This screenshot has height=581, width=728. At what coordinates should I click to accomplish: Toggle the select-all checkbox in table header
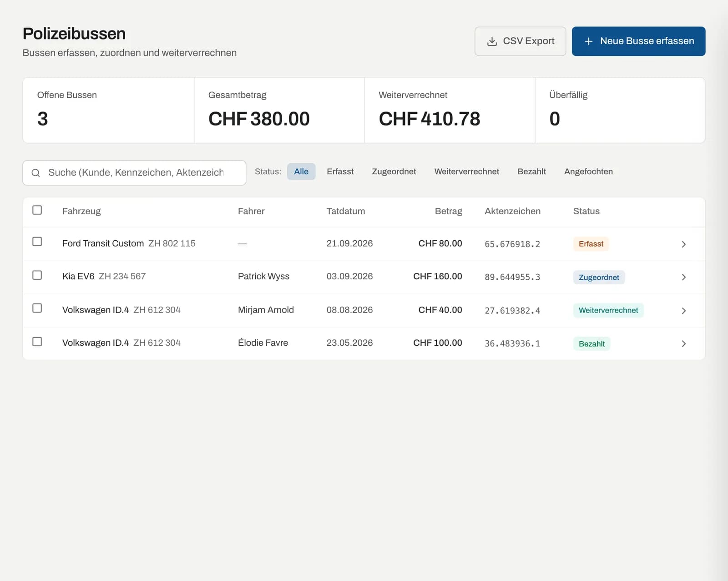[x=37, y=210]
